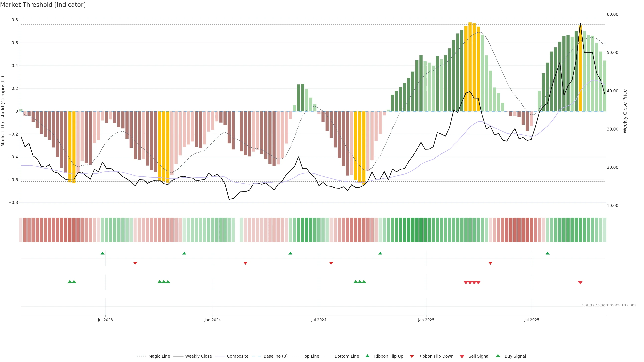The width and height of the screenshot is (644, 362).
Task: Click the ribbon flip down marker after Jul 2024
Action: click(x=331, y=263)
